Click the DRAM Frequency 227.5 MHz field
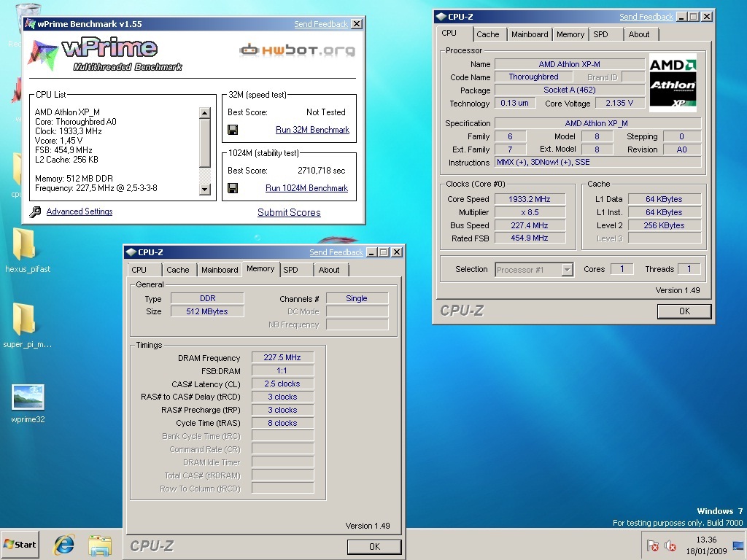This screenshot has width=747, height=560. click(282, 357)
